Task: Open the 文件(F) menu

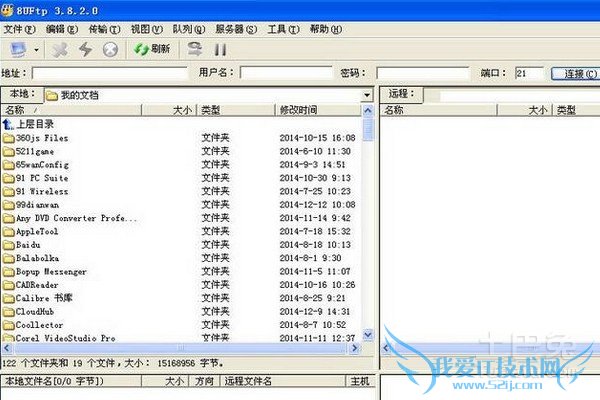Action: (19, 29)
